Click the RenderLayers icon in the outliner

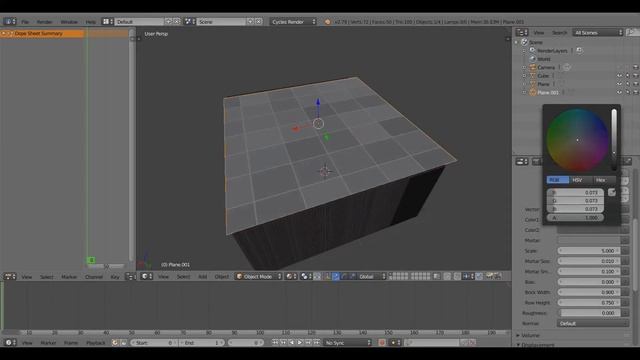click(532, 50)
